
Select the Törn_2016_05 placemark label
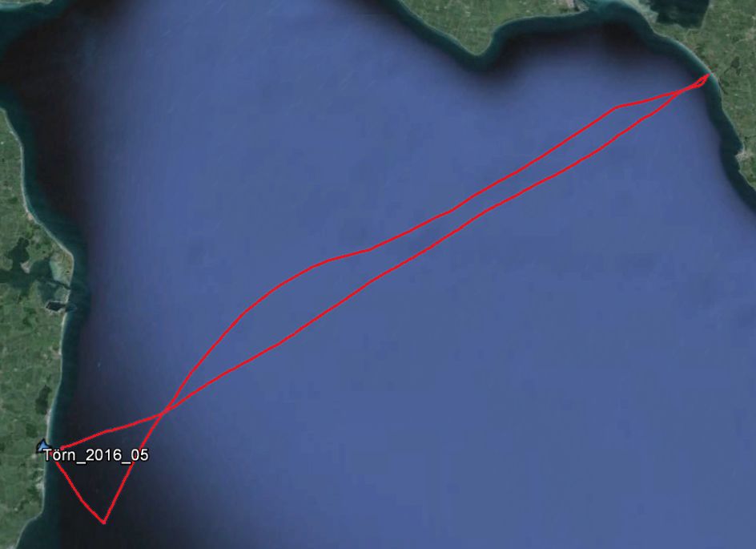click(96, 455)
